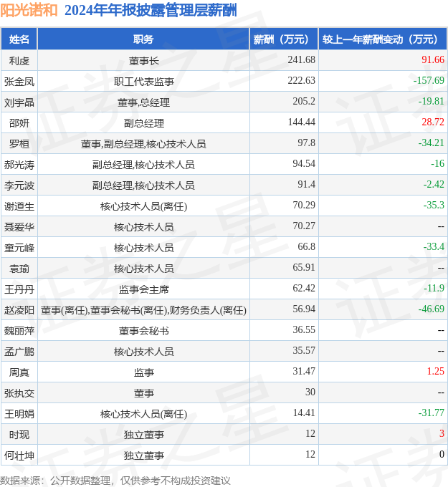The image size is (448, 487).
Task: Click the salary value 56.94
Action: pyautogui.click(x=304, y=309)
